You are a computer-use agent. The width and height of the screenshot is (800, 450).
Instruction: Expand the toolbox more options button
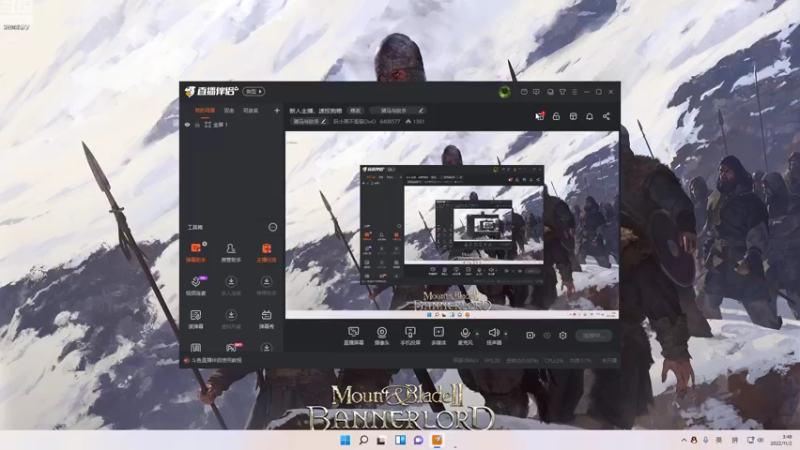(272, 227)
